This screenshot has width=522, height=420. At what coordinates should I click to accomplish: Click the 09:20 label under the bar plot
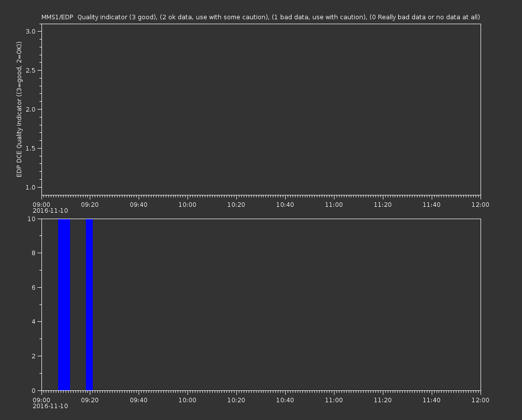(x=90, y=400)
